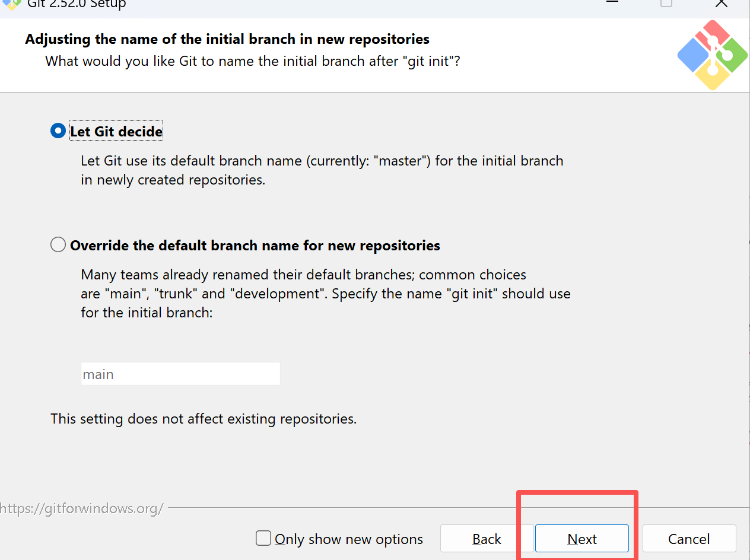
Task: Click the "for the initial branch:" text line
Action: 147,312
